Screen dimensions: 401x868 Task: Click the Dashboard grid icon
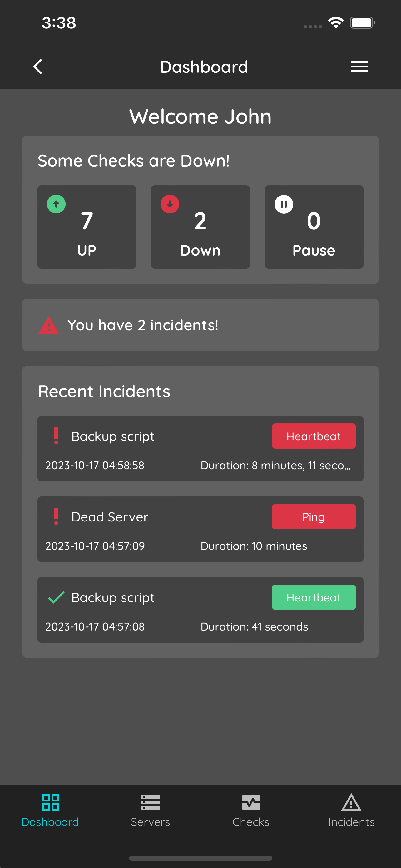tap(50, 802)
